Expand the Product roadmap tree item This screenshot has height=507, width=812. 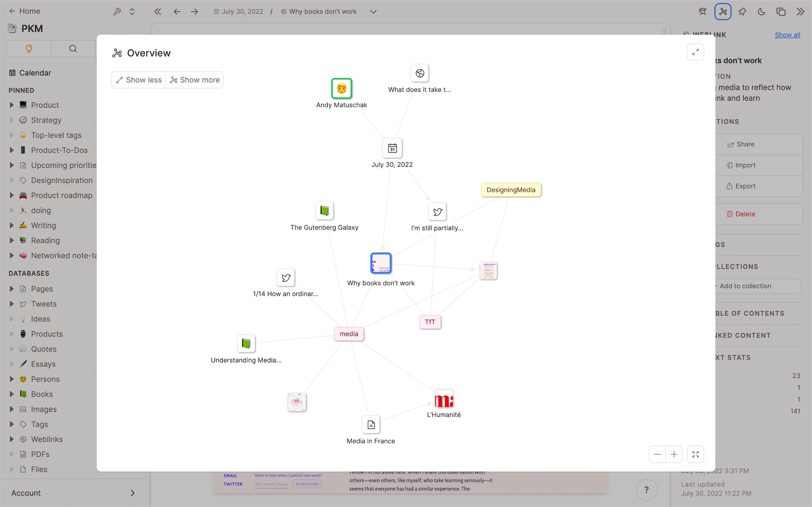click(x=11, y=195)
